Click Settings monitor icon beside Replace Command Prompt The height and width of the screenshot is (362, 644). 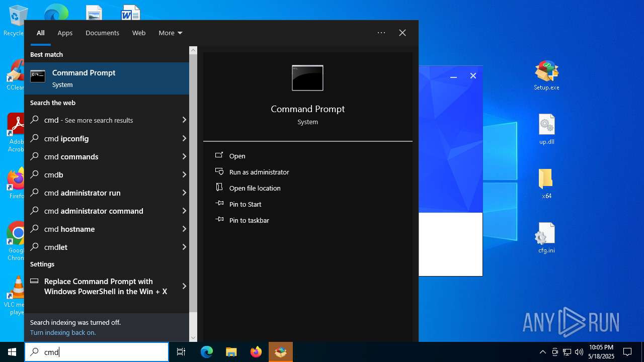pyautogui.click(x=35, y=281)
